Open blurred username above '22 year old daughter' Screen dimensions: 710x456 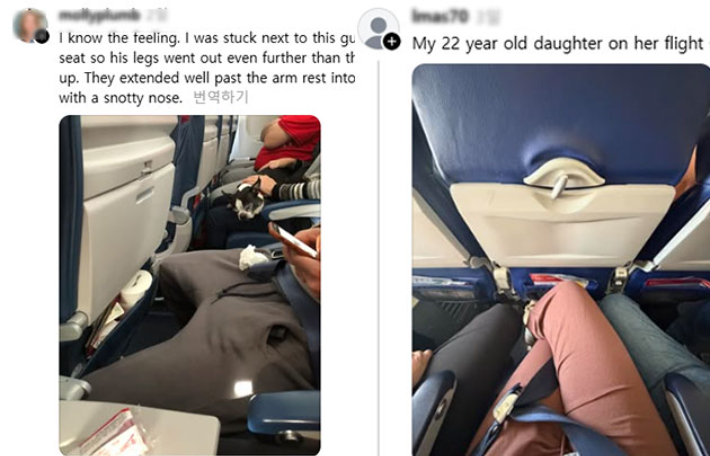[x=440, y=16]
